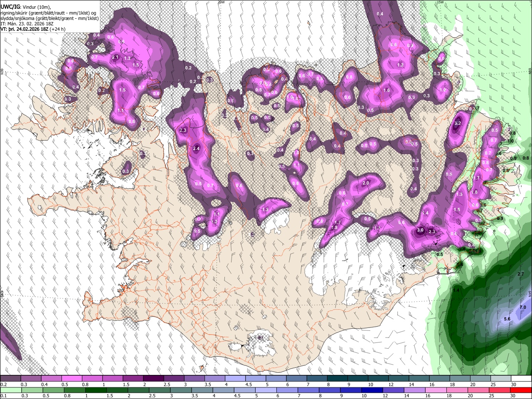Click the 3.2 snowfall value on the map
Viewport: 532px width, 399px height.
point(458,123)
